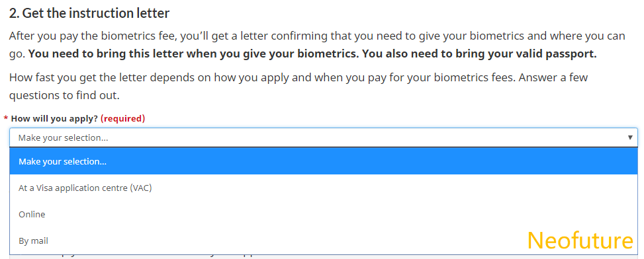
Task: Click the paragraph starting 'How fast you get'
Action: tap(299, 87)
